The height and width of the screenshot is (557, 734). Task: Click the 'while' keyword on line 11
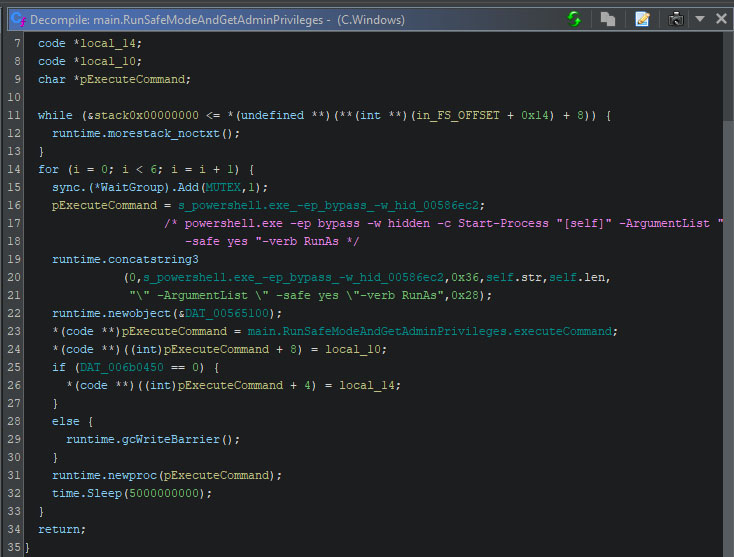coord(55,116)
